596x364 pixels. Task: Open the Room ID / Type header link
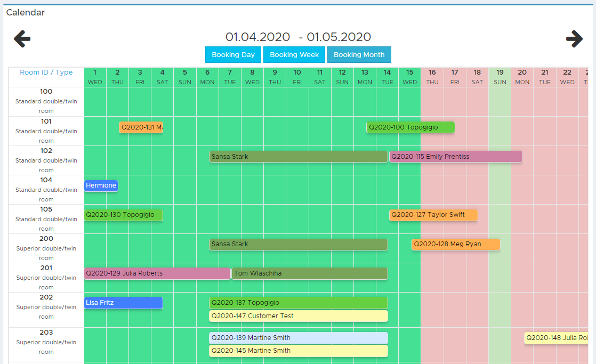click(46, 72)
